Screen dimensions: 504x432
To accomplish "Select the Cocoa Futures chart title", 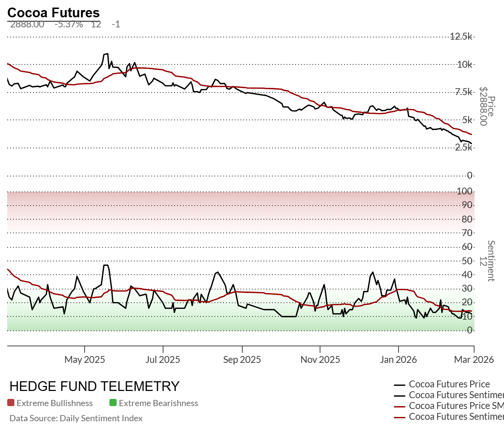I will (x=53, y=13).
